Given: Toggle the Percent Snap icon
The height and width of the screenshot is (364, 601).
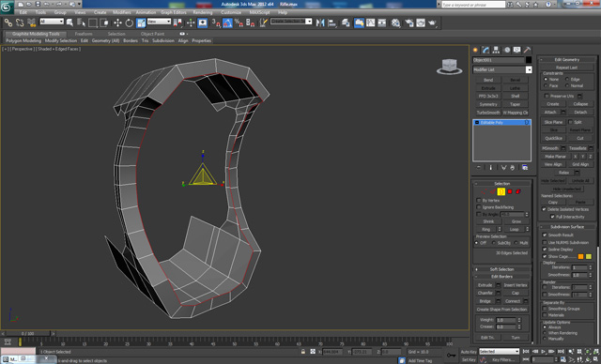Looking at the screenshot, I should 239,23.
